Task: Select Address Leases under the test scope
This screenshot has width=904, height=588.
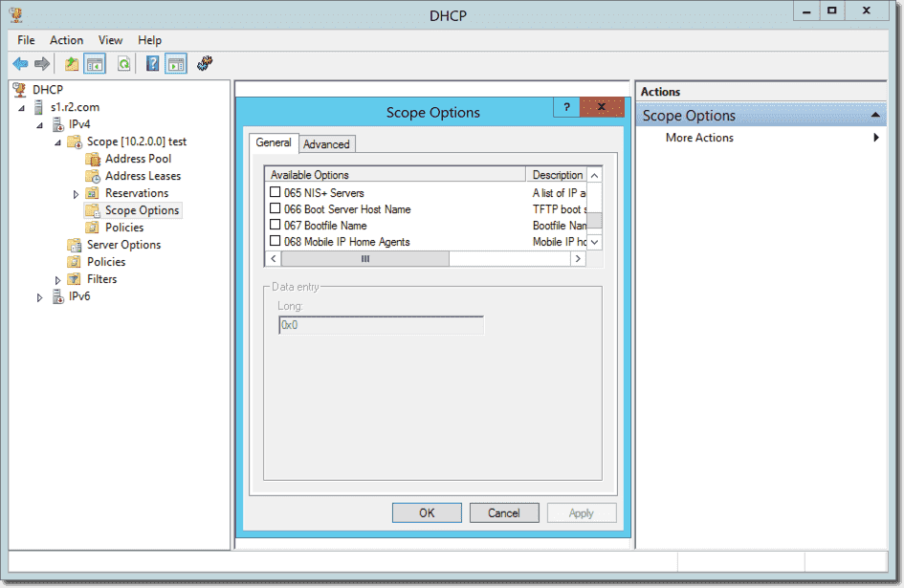Action: pyautogui.click(x=146, y=175)
